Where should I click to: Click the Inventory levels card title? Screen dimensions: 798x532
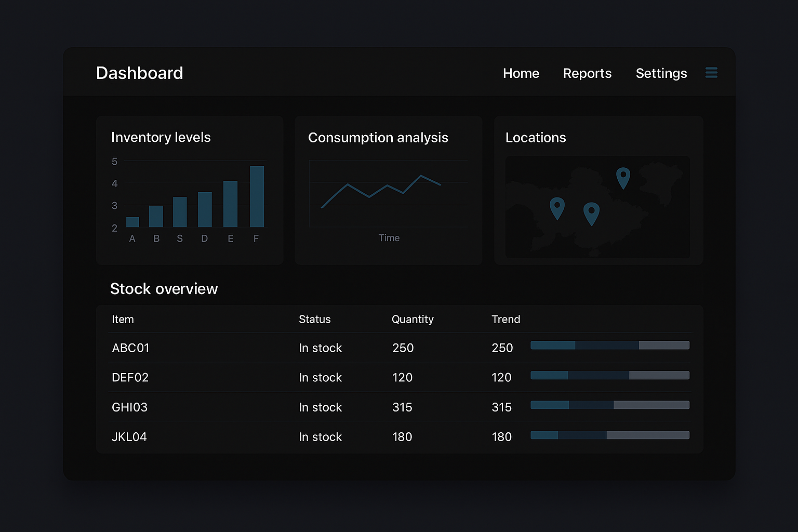[161, 137]
